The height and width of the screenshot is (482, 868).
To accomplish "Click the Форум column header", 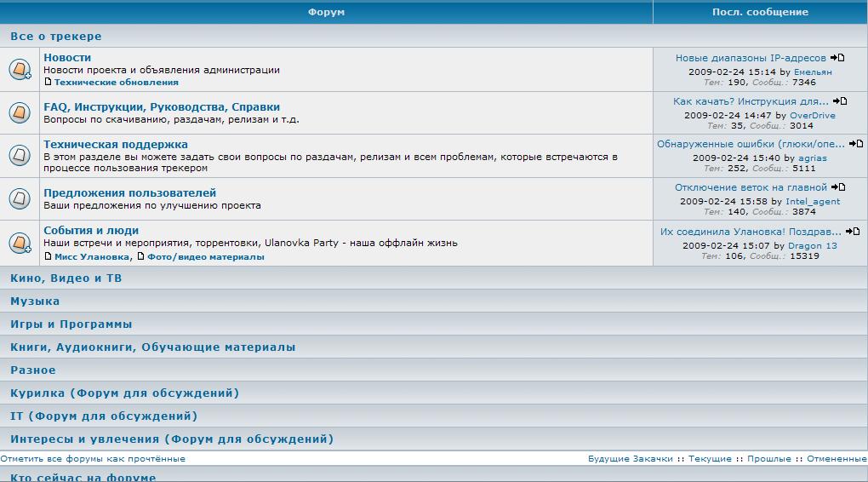I will pos(326,12).
